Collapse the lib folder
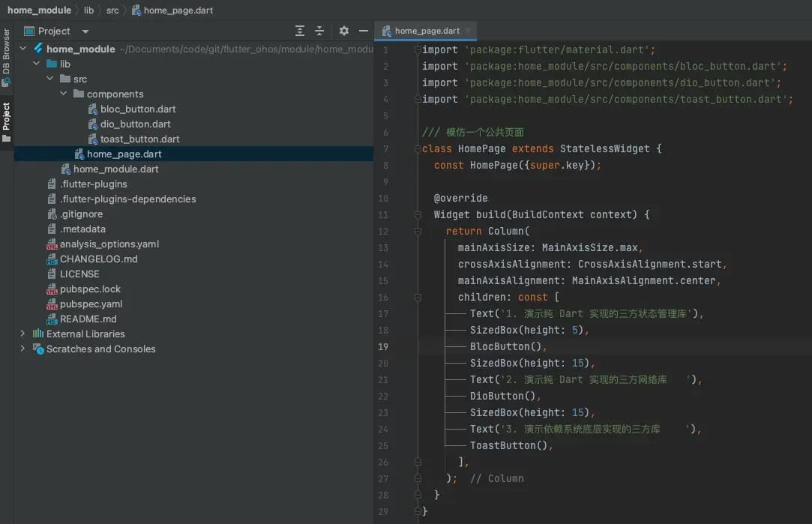 click(37, 64)
